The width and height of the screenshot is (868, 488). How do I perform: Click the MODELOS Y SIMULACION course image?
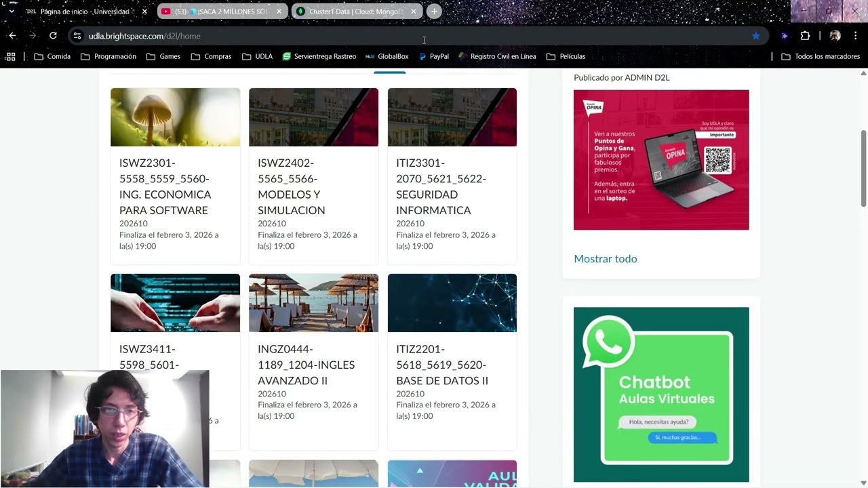click(x=313, y=117)
